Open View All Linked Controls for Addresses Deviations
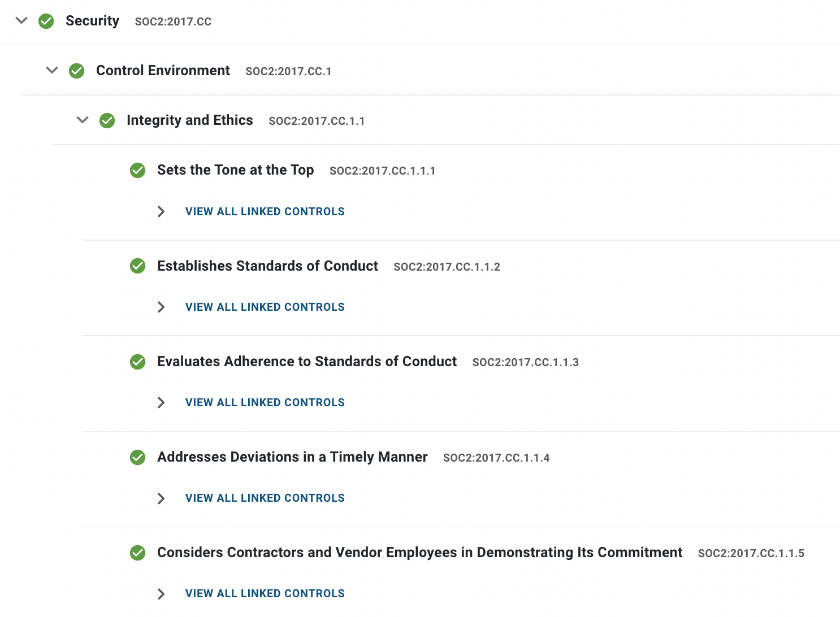The height and width of the screenshot is (617, 840). [x=265, y=498]
